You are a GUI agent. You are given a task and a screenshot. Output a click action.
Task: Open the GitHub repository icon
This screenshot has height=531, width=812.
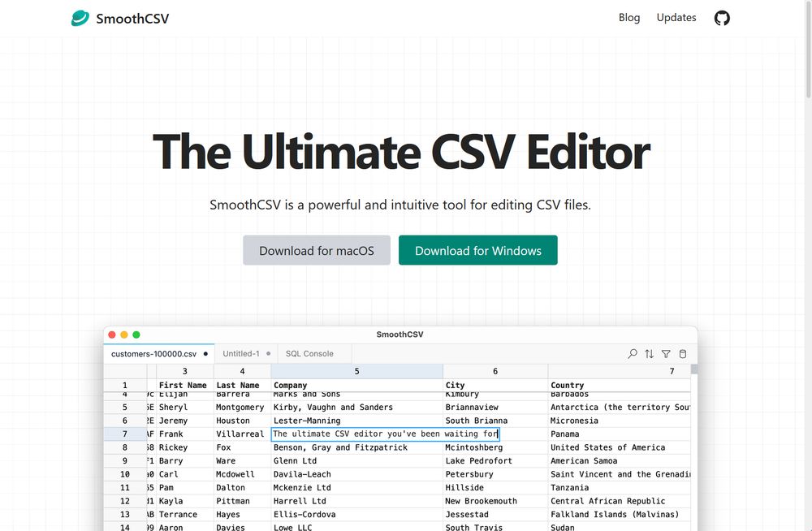coord(722,18)
